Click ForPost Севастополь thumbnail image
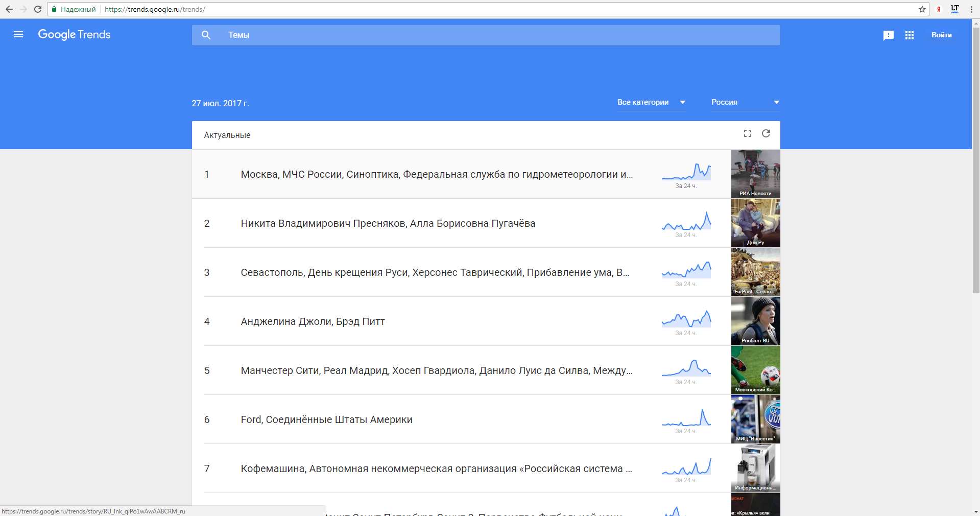This screenshot has height=516, width=980. pyautogui.click(x=755, y=272)
